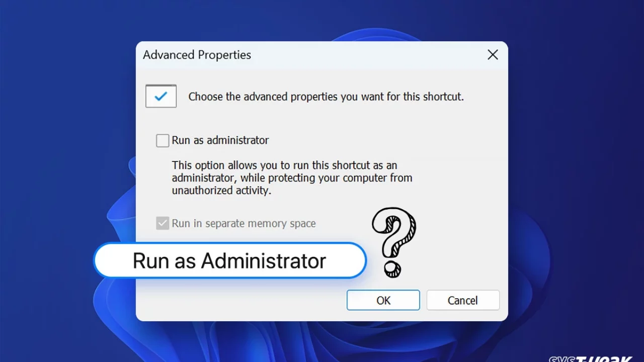Close the Advanced Properties dialog

pos(493,55)
